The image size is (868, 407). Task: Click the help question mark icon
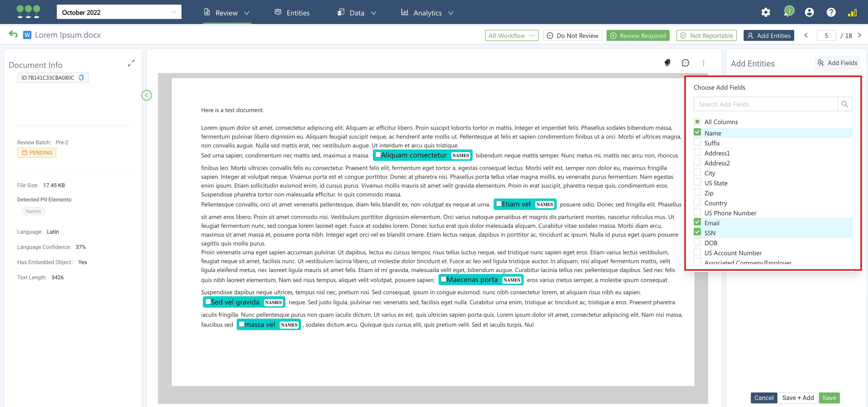(x=831, y=12)
